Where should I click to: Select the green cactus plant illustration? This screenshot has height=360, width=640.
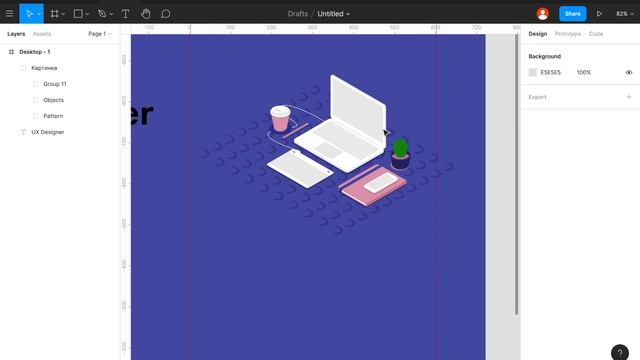[400, 154]
